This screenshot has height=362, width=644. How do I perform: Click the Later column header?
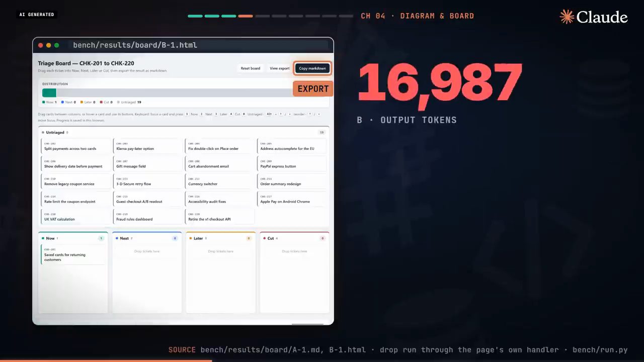tap(221, 238)
